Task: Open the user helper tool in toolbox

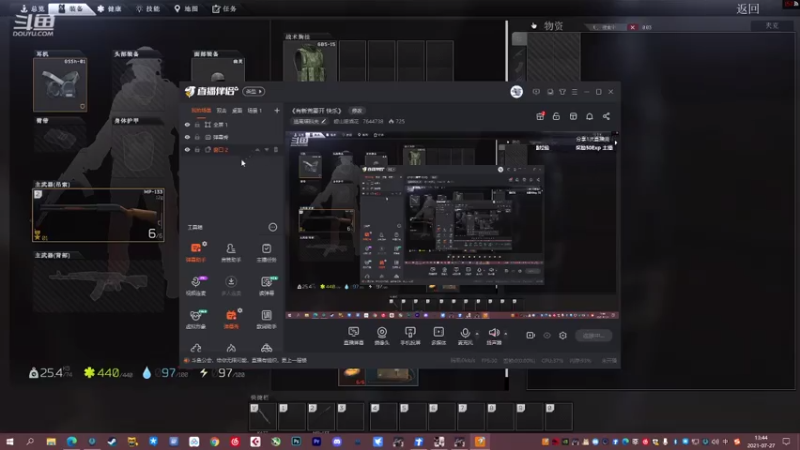Action: click(231, 253)
